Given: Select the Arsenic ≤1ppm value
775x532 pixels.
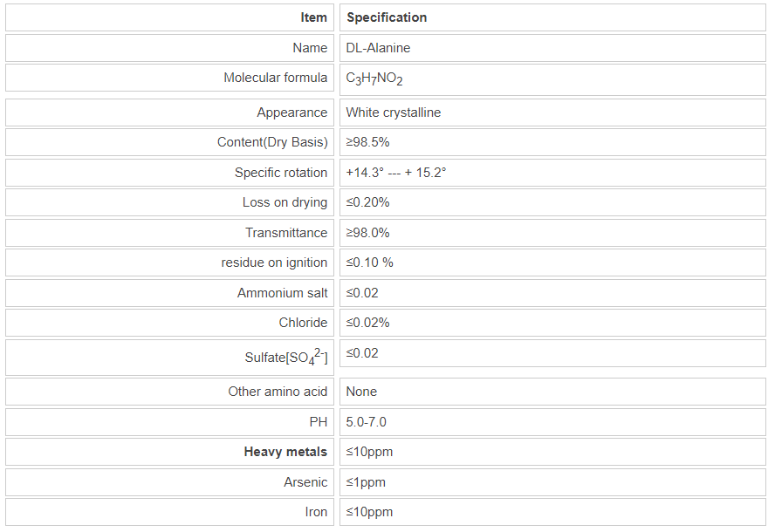Looking at the screenshot, I should 366,482.
